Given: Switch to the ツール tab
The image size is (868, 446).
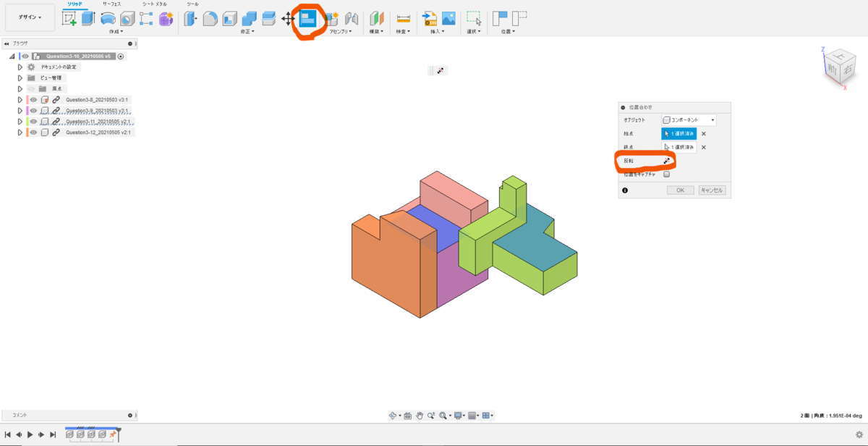Looking at the screenshot, I should 192,4.
